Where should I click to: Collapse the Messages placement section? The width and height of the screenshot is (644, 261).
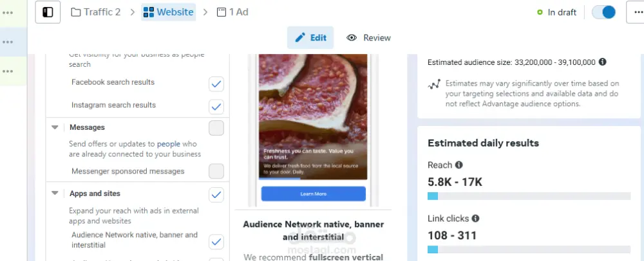pos(55,128)
